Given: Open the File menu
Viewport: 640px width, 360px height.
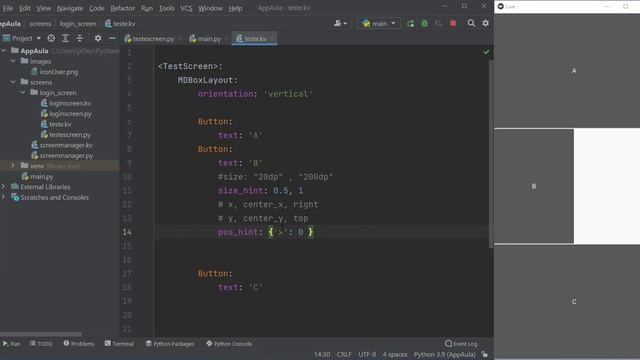Looking at the screenshot, I should (8, 8).
